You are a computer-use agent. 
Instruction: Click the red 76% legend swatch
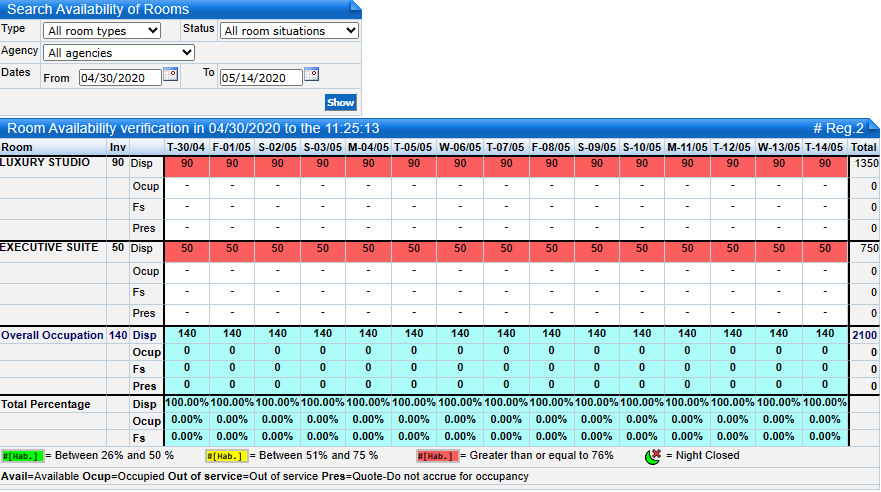tap(438, 456)
